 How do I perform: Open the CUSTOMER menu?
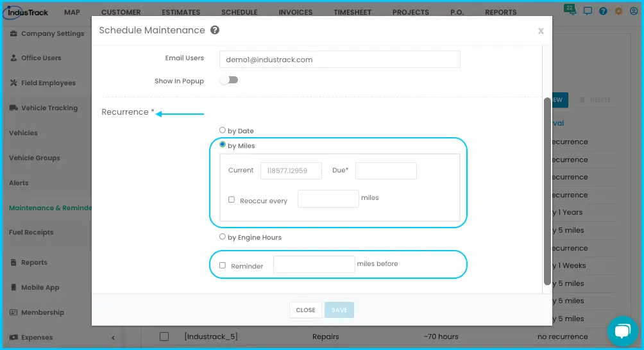click(x=121, y=12)
